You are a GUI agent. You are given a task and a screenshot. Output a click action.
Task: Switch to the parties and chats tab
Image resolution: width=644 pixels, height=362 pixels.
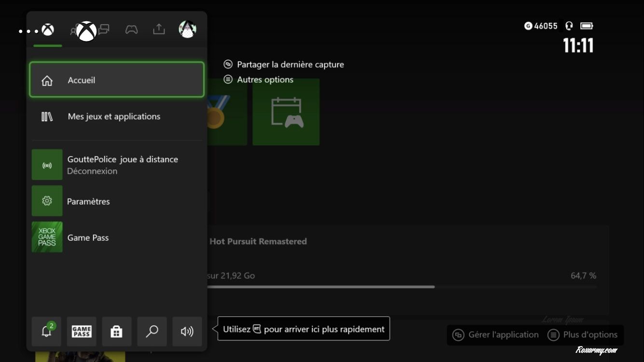tap(104, 30)
